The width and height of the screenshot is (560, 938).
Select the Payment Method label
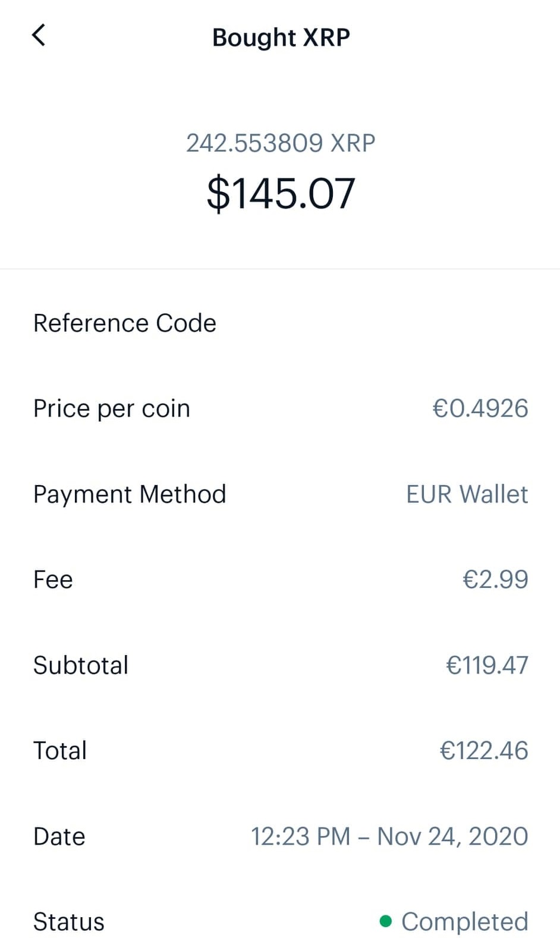pos(130,495)
